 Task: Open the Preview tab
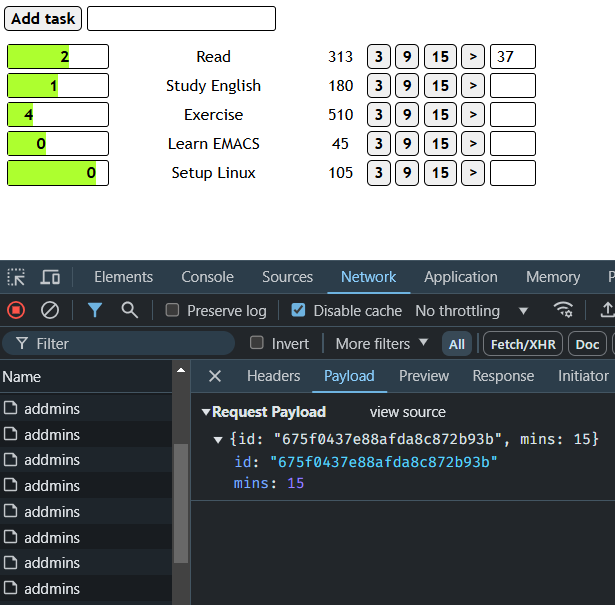click(x=424, y=376)
